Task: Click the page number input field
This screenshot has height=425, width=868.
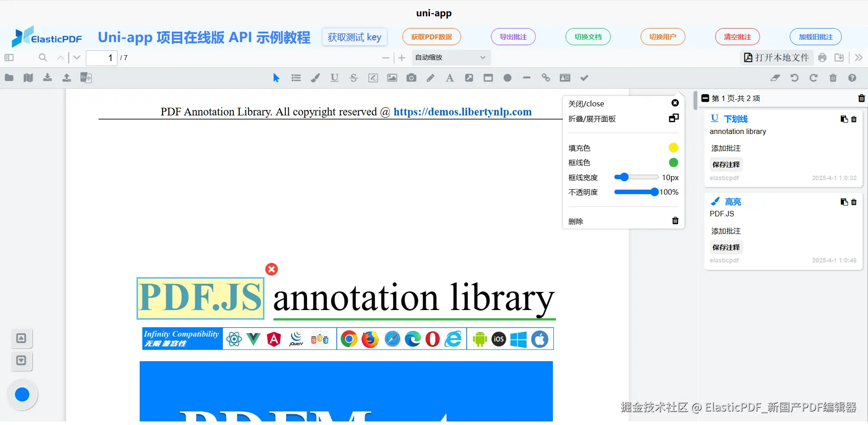Action: click(x=102, y=58)
